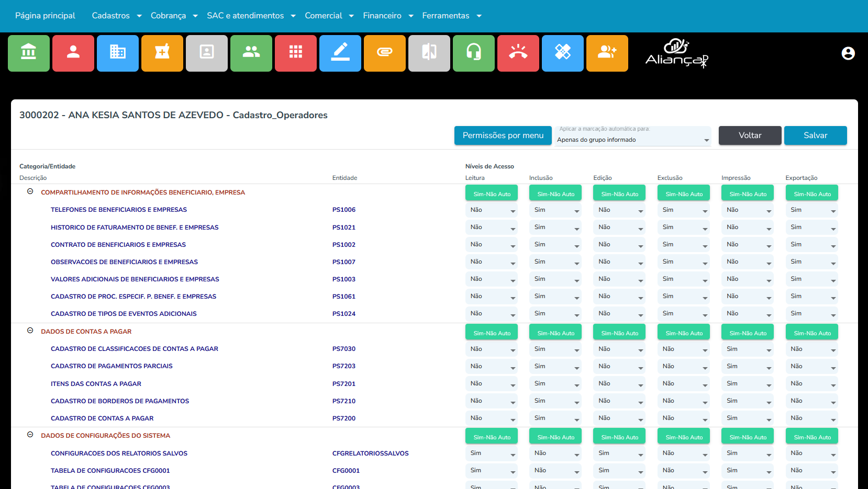Open the 'Apenas do grupo informado' dropdown
Screen dimensions: 868x489
pos(632,140)
